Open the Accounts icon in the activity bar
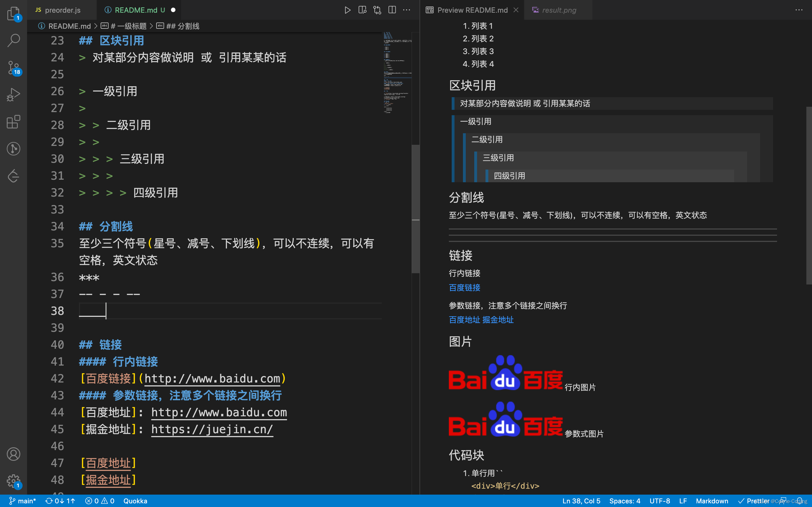 (14, 454)
